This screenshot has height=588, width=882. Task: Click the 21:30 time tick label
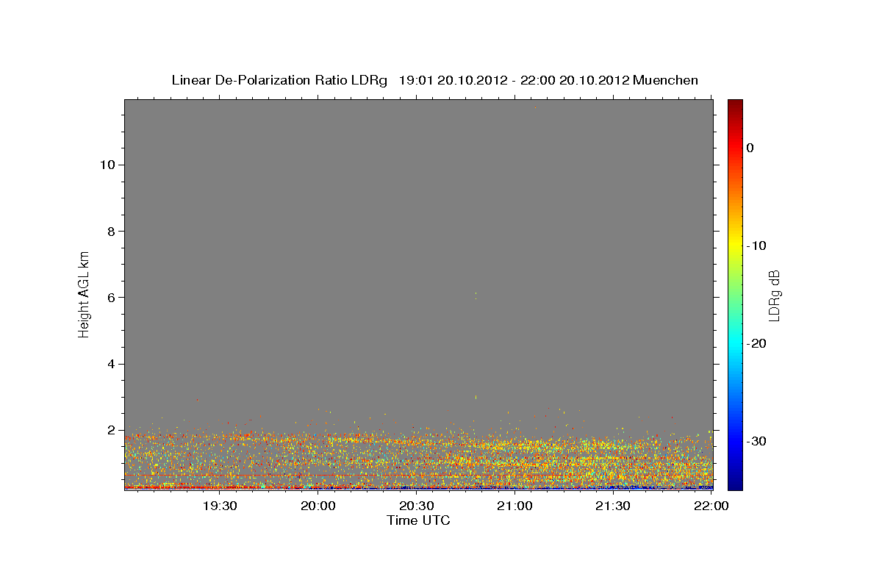(612, 506)
